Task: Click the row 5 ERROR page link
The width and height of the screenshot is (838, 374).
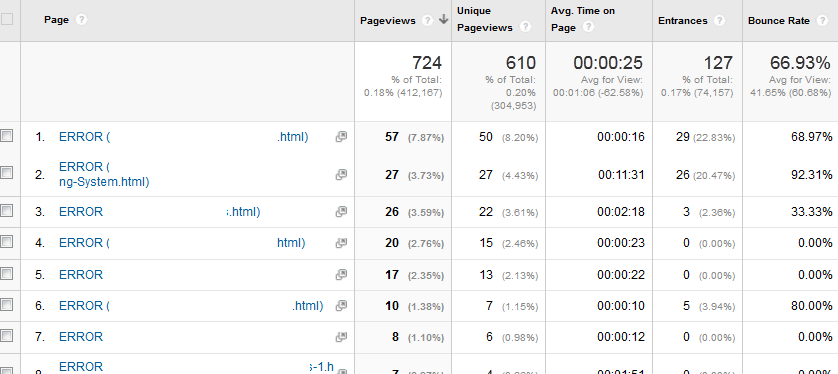Action: 81,275
